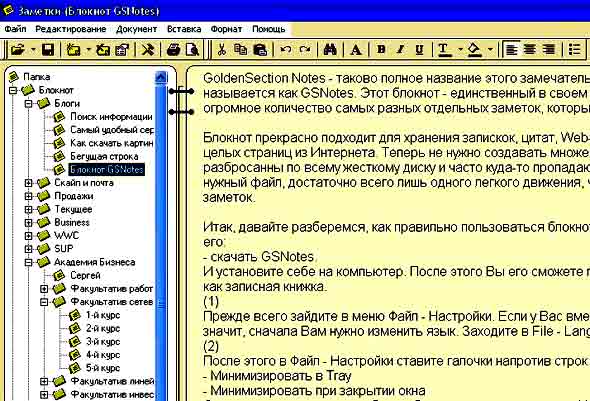590x401 pixels.
Task: Select the Блокнот GSNotes note
Action: point(107,170)
